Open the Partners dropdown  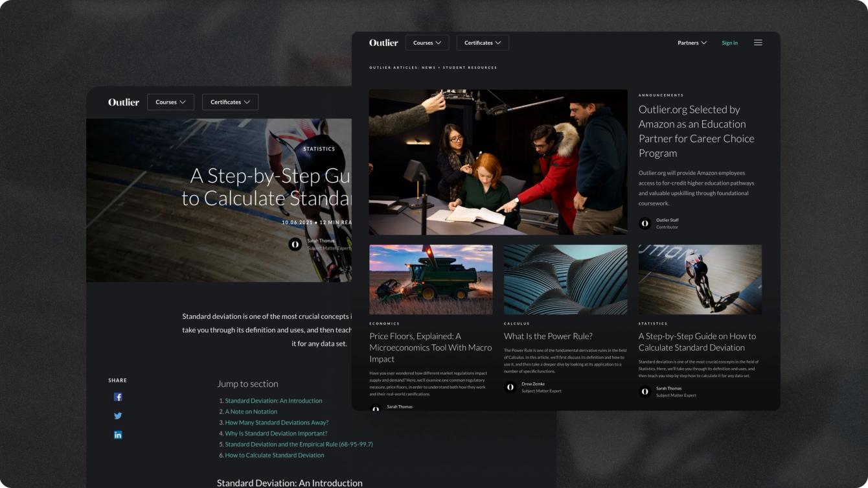click(692, 43)
